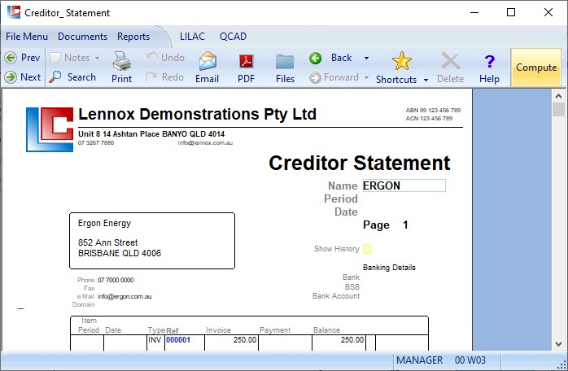Click the Domain label

click(83, 305)
